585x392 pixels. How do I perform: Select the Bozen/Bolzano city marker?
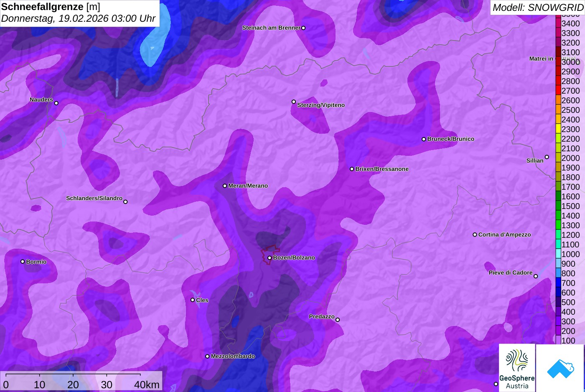pos(270,258)
